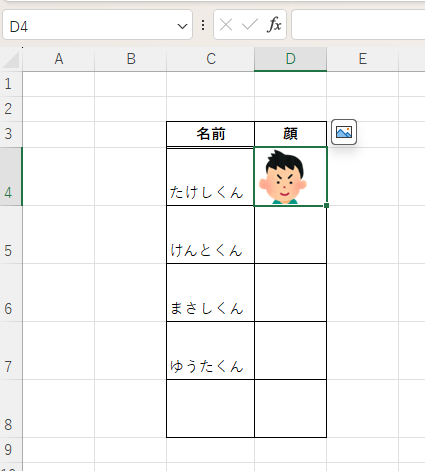Select column C header
The width and height of the screenshot is (425, 471).
click(x=210, y=59)
